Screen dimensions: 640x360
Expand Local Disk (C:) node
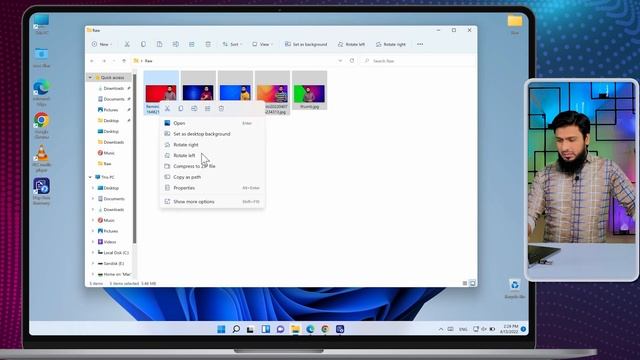coord(93,253)
